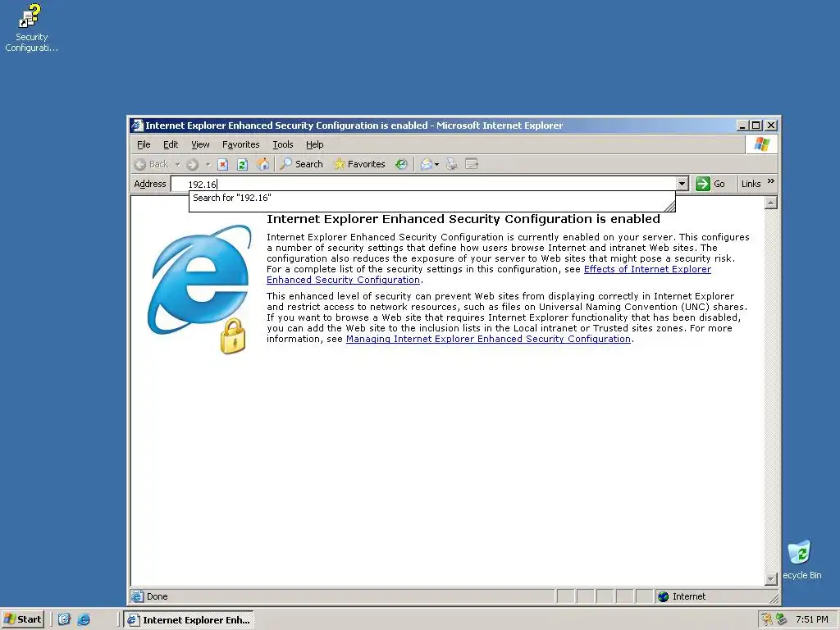The width and height of the screenshot is (840, 630).
Task: Open the Favorites pane from toolbar
Action: tap(359, 164)
